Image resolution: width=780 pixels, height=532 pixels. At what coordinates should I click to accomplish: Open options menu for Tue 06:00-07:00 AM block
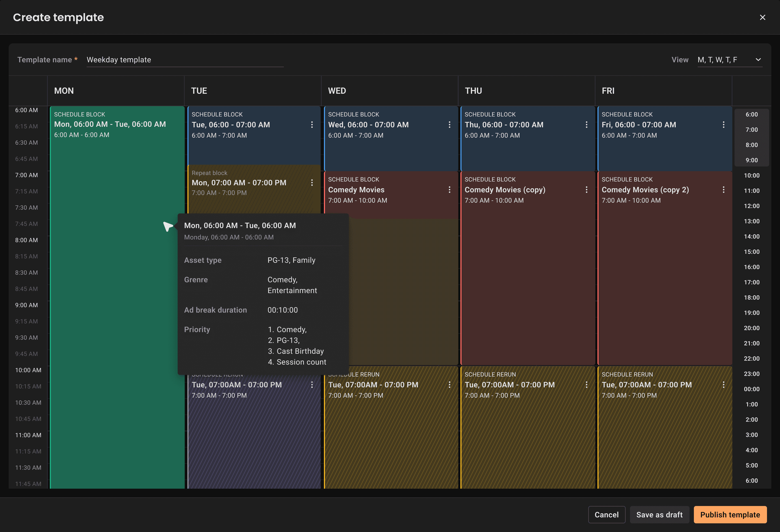[x=312, y=125]
